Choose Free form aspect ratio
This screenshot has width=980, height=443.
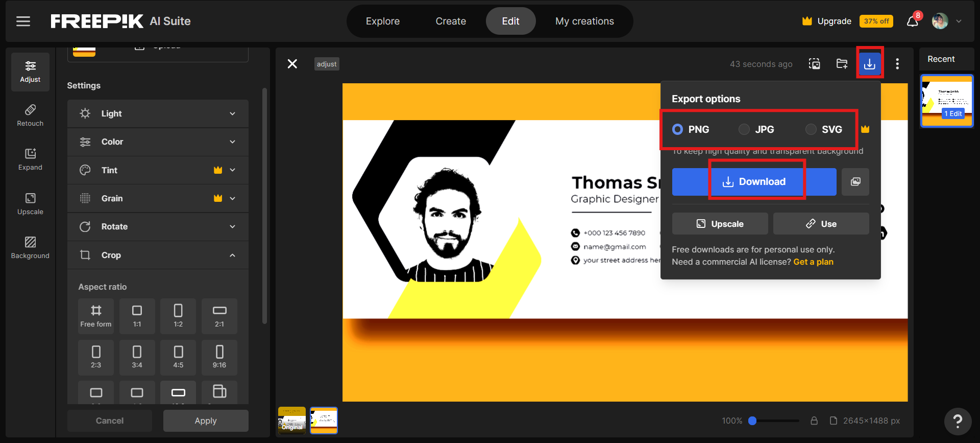96,316
